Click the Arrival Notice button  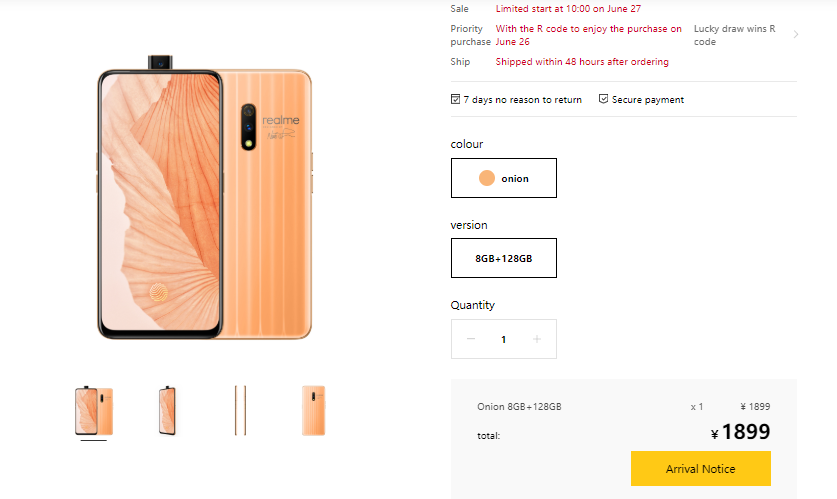pos(700,468)
